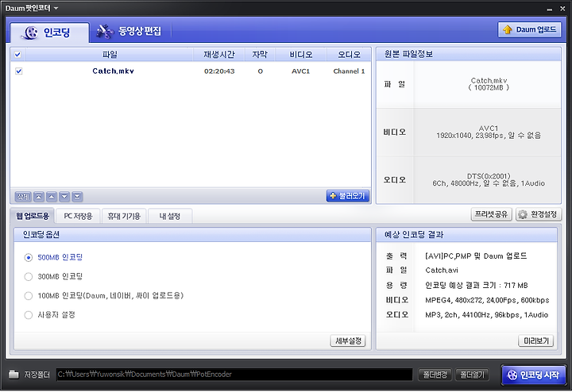Click the 02:20:43 duration cell

coord(219,71)
